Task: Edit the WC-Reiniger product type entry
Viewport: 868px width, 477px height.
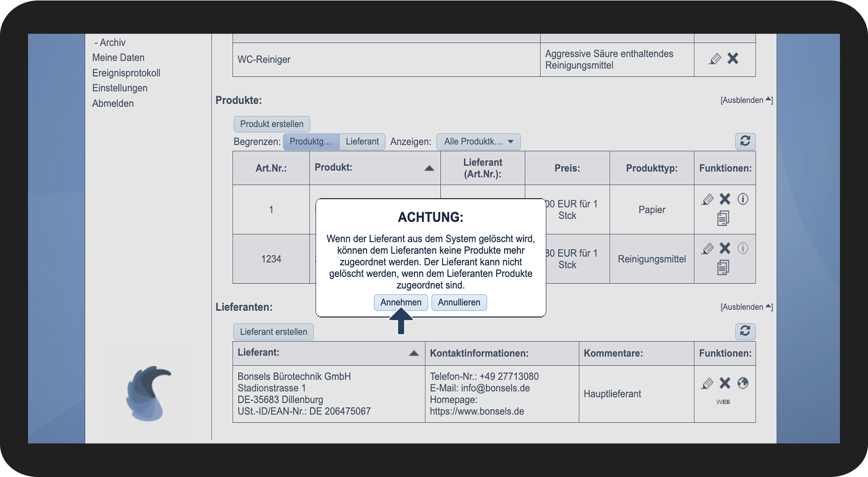Action: point(715,59)
